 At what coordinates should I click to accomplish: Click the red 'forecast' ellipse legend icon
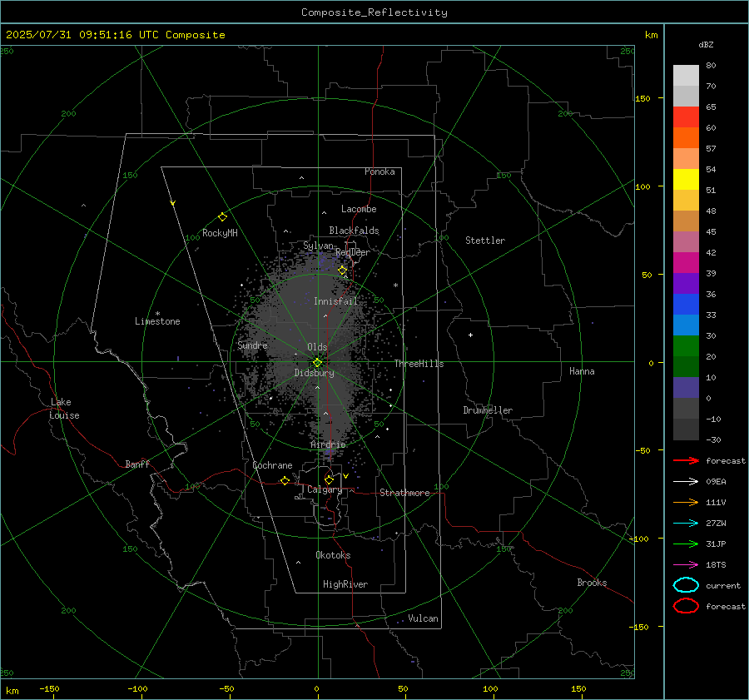686,606
